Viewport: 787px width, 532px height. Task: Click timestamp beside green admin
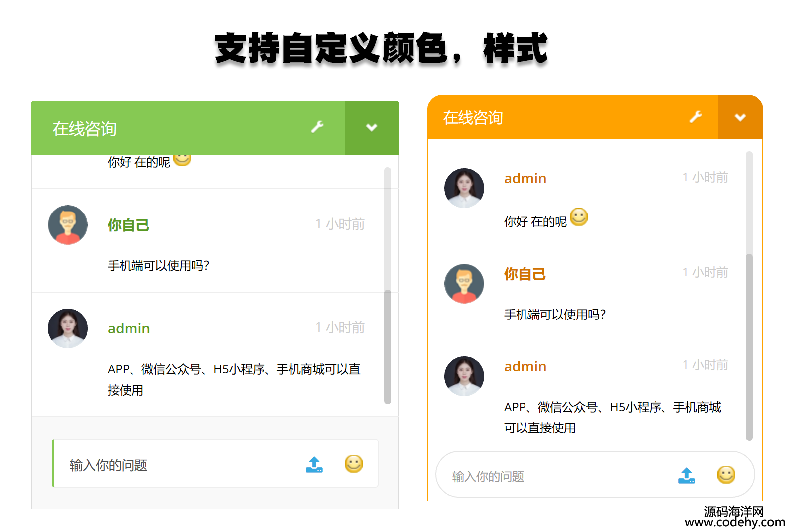340,328
